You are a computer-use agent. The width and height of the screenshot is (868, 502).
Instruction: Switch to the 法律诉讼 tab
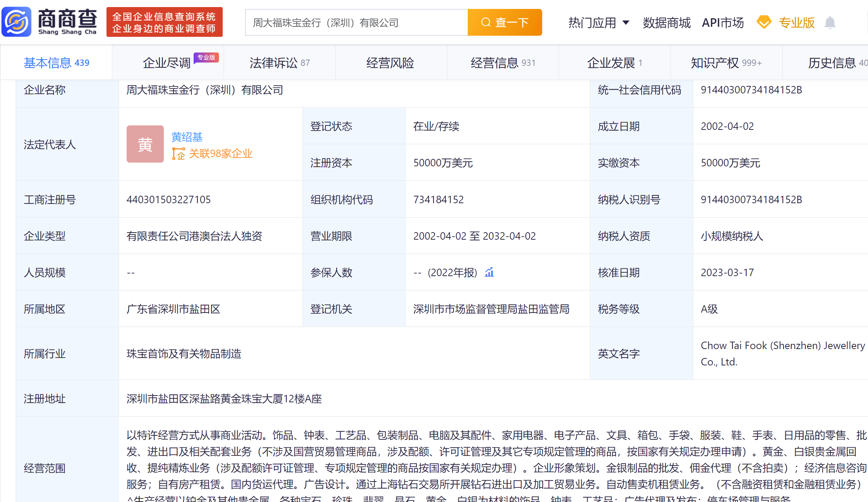(x=279, y=63)
